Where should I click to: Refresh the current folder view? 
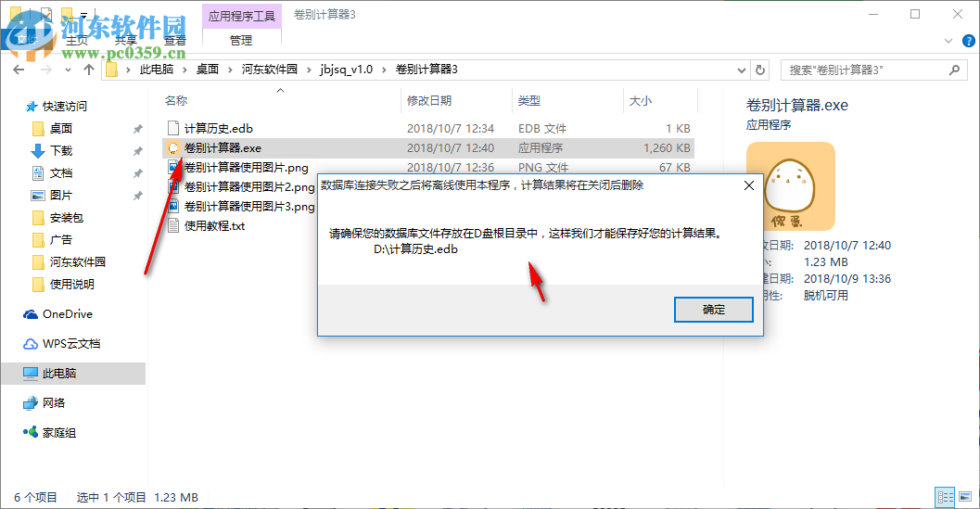[760, 70]
